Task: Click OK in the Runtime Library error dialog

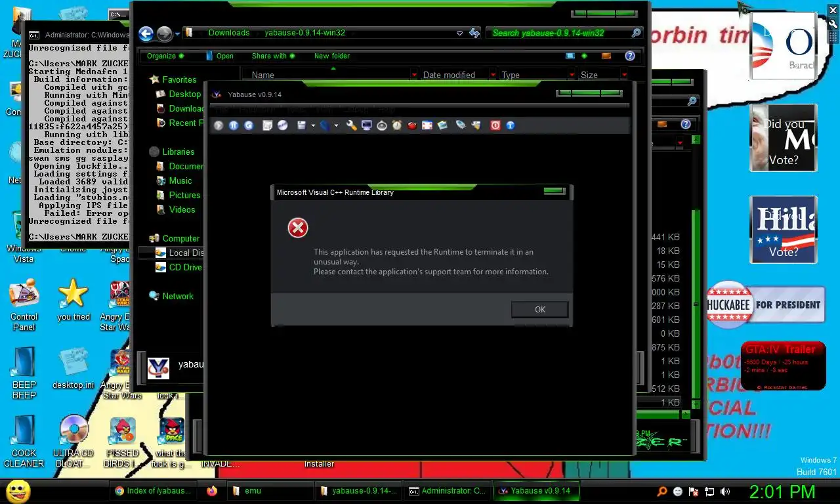Action: click(540, 310)
